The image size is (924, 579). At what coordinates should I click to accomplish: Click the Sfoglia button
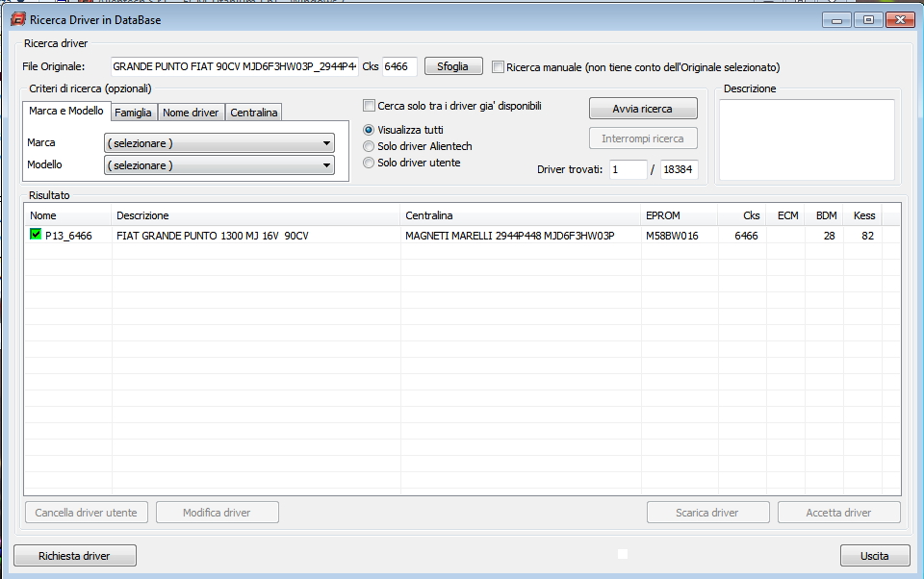[453, 66]
